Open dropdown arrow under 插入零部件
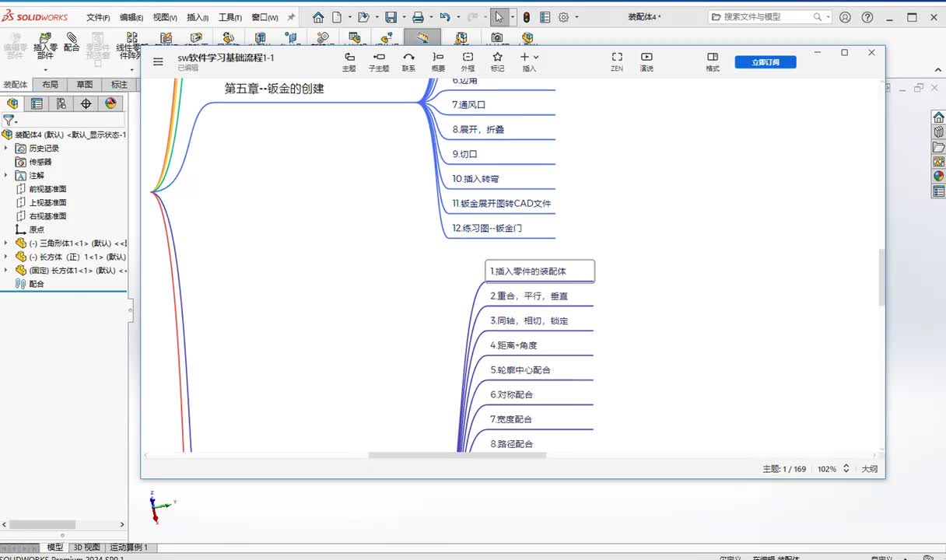This screenshot has width=946, height=560. click(45, 68)
